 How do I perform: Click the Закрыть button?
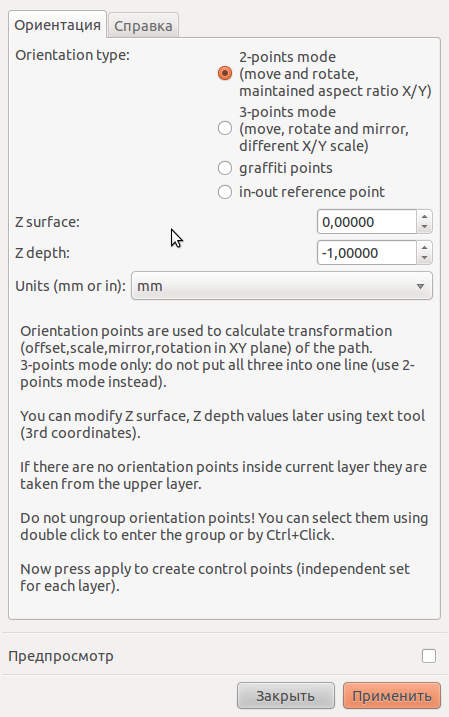286,696
